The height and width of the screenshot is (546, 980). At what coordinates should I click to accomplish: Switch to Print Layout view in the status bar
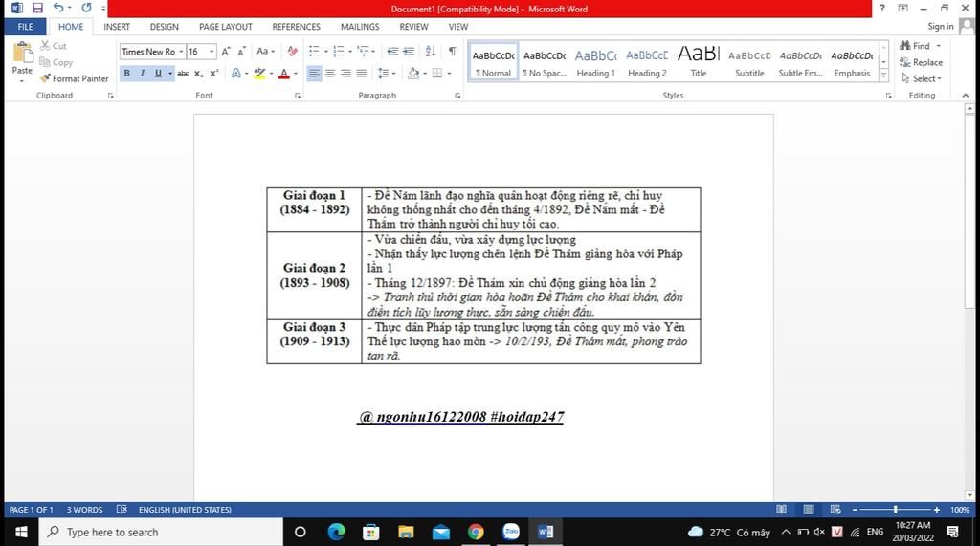[808, 510]
